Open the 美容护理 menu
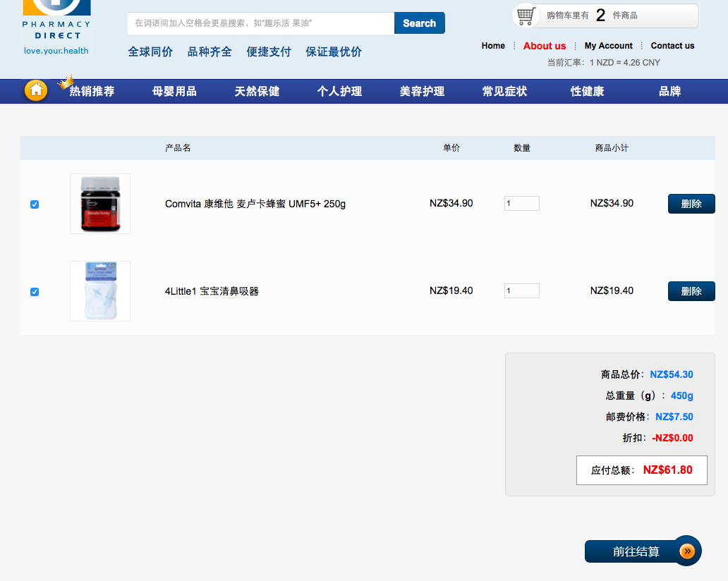The height and width of the screenshot is (581, 728). (422, 91)
